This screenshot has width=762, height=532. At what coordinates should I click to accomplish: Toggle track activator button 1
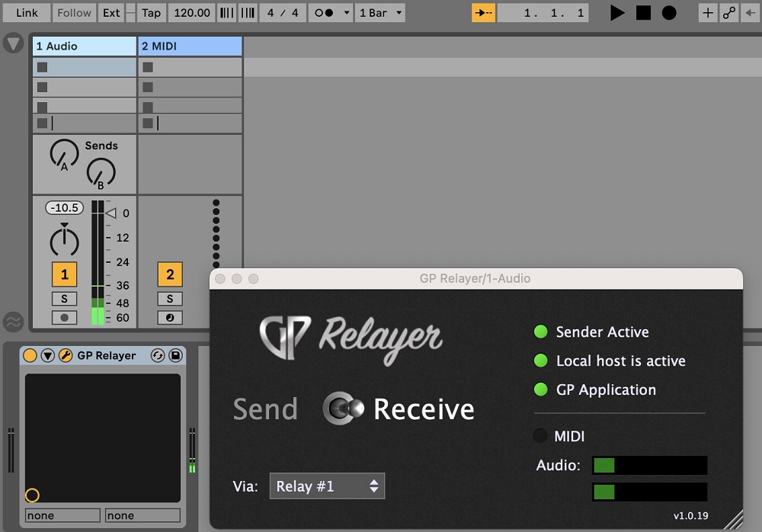(64, 274)
